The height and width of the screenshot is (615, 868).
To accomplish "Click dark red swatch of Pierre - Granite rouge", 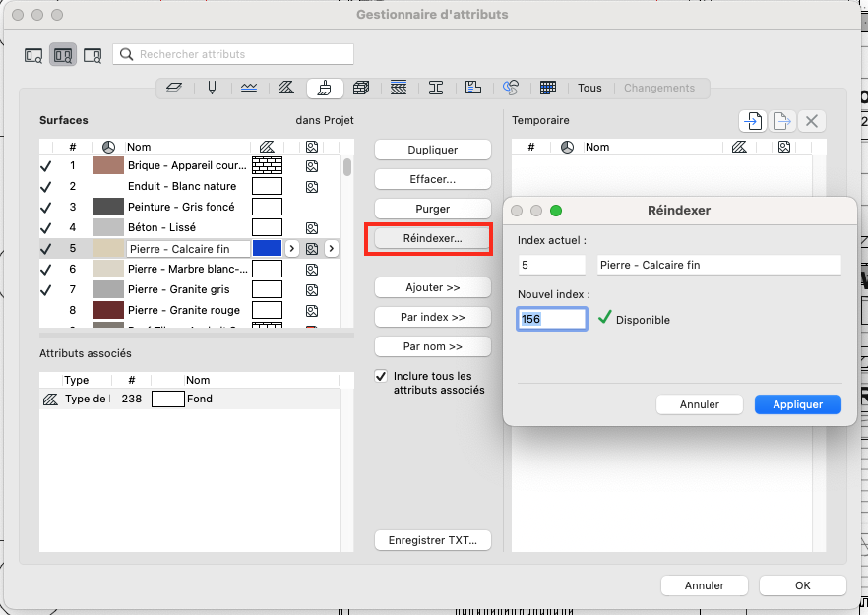I will pos(108,310).
